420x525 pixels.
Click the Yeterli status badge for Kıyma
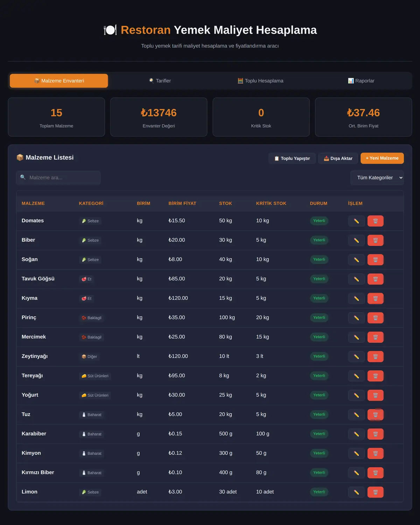click(319, 298)
